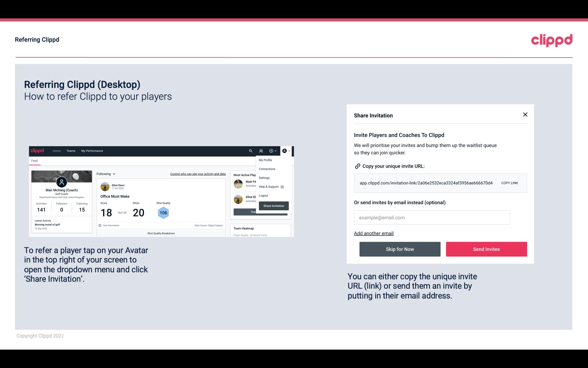The height and width of the screenshot is (368, 588).
Task: Click the Send Invites button
Action: tap(486, 249)
